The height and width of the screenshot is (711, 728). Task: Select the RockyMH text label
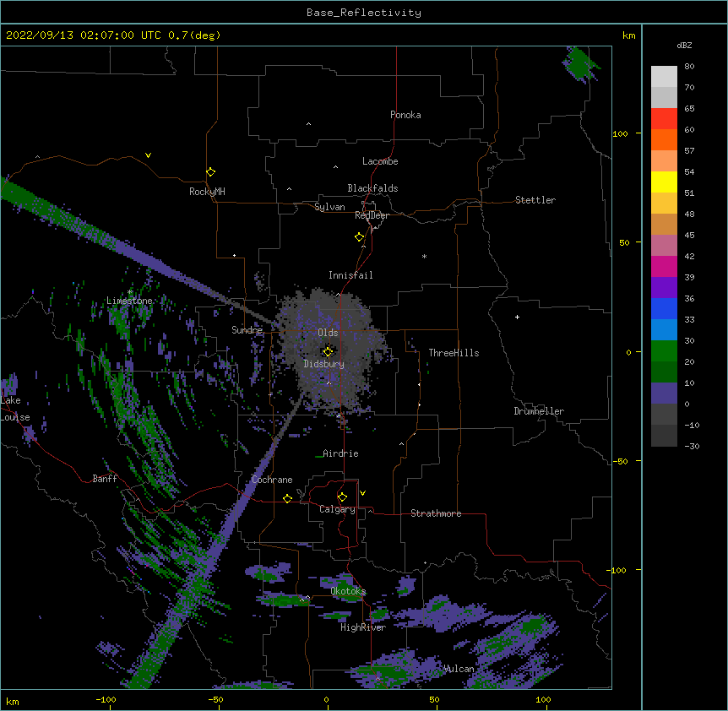pos(207,192)
